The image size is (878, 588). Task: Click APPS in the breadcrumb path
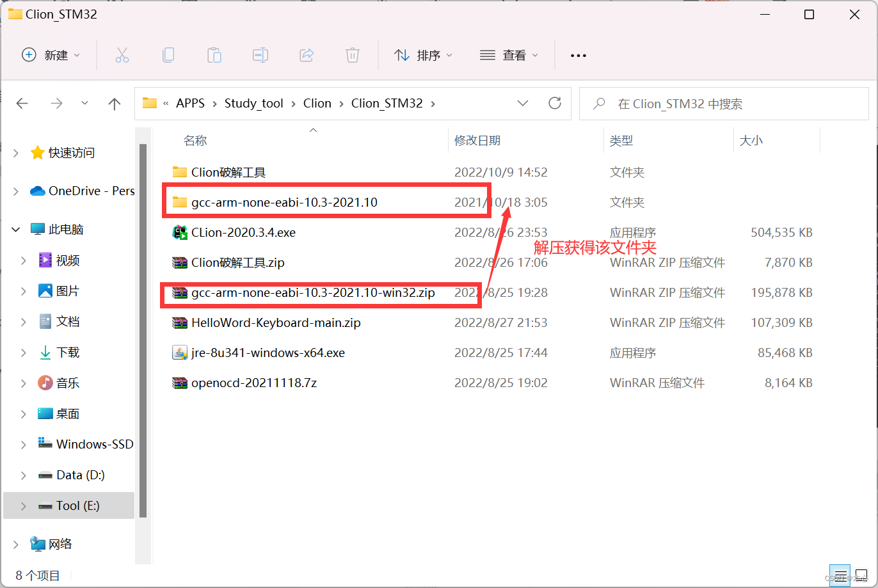coord(191,103)
